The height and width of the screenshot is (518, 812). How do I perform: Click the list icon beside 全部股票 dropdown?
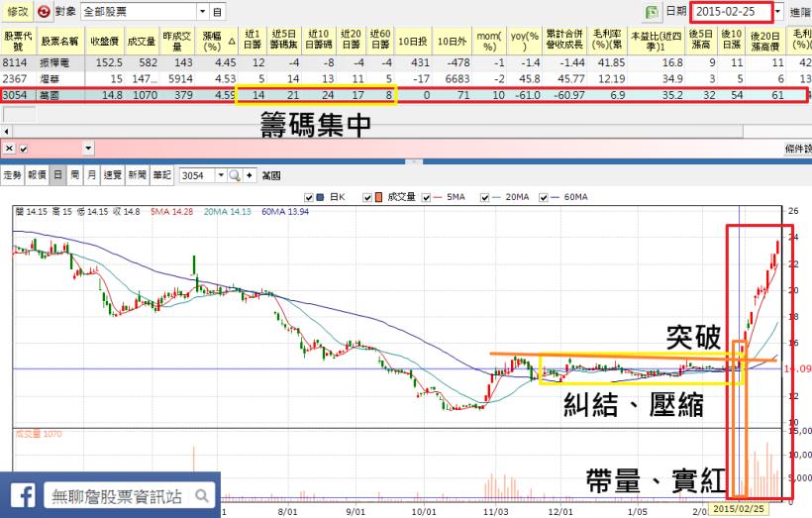(218, 12)
